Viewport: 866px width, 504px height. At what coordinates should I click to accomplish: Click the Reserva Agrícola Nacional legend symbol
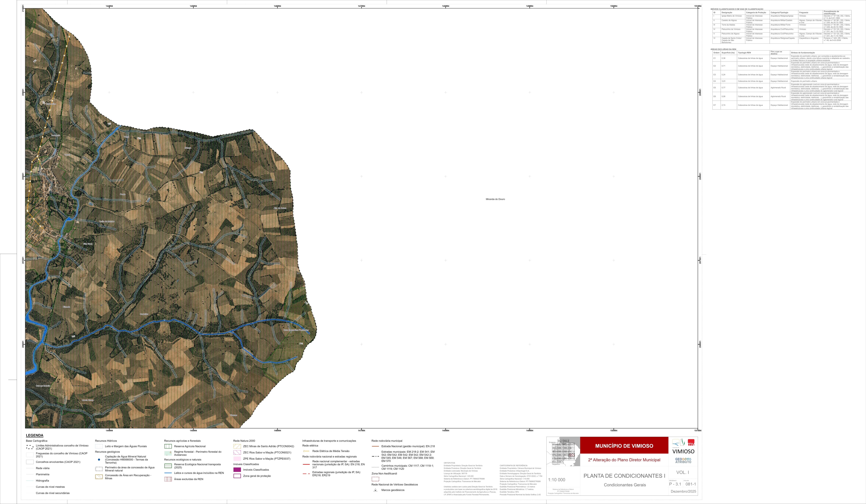pos(168,446)
